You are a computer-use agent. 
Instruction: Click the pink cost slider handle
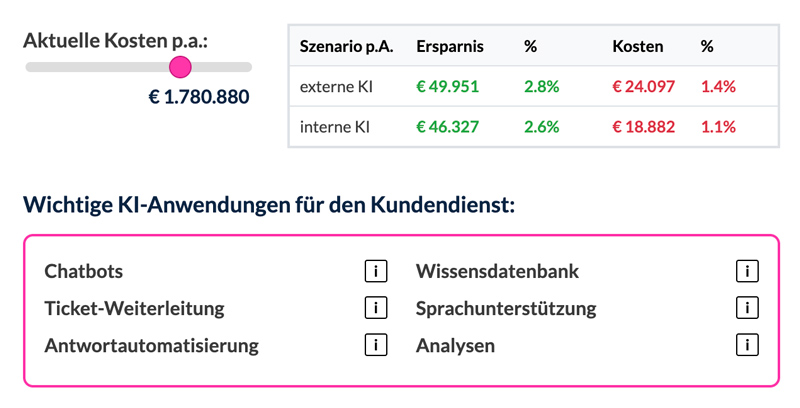coord(180,67)
